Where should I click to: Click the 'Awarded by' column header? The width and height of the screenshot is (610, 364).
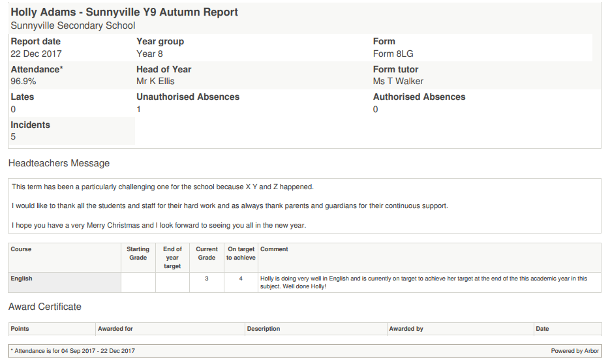[406, 329]
